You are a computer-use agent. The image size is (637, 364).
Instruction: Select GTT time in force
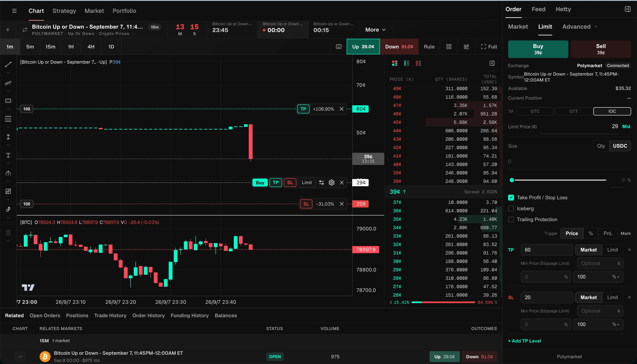pyautogui.click(x=574, y=111)
